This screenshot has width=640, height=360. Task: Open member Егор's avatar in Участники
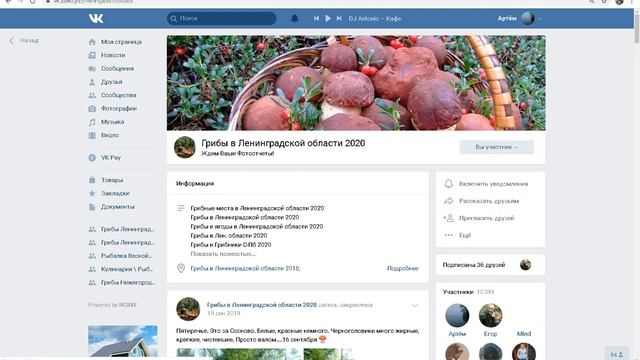[x=490, y=315]
